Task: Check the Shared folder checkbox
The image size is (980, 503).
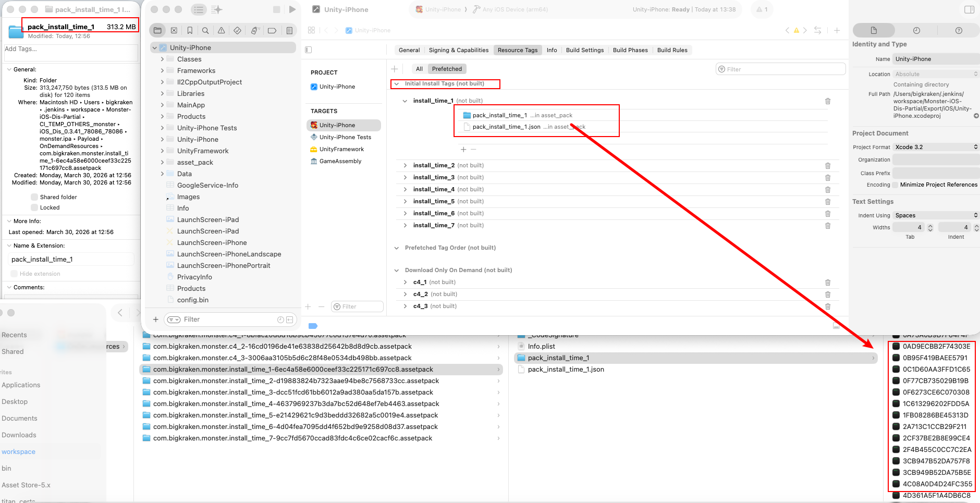Action: coord(34,197)
